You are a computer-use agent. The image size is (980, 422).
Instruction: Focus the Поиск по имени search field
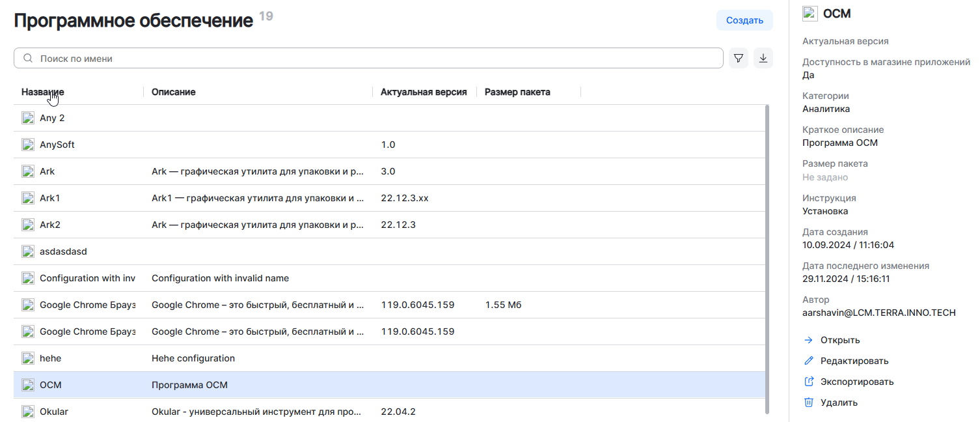click(377, 59)
